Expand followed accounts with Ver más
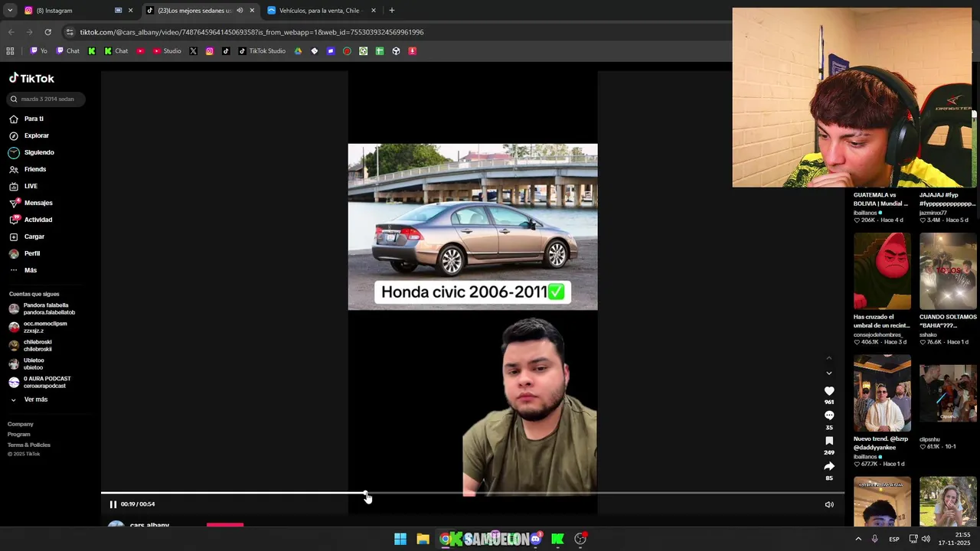The height and width of the screenshot is (551, 980). point(29,399)
